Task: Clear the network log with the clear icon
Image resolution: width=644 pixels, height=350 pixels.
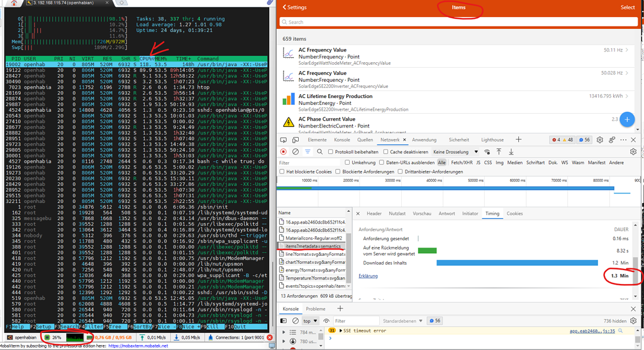Action: [x=296, y=152]
